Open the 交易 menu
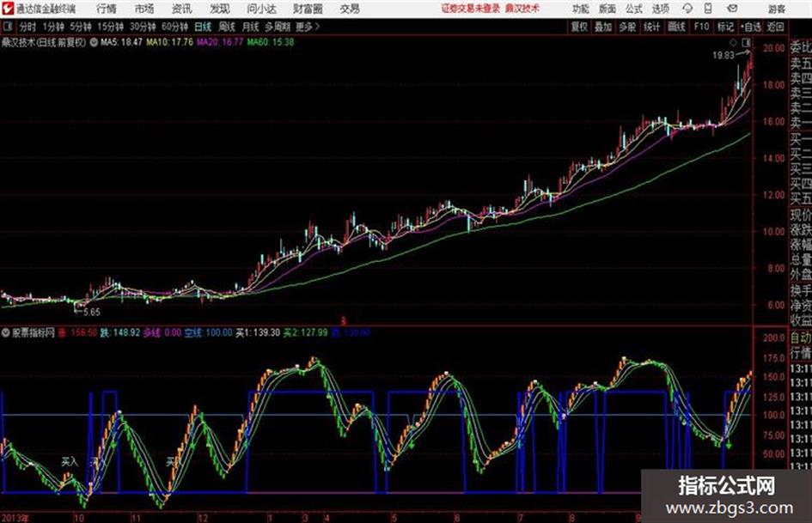This screenshot has height=523, width=812. (350, 9)
